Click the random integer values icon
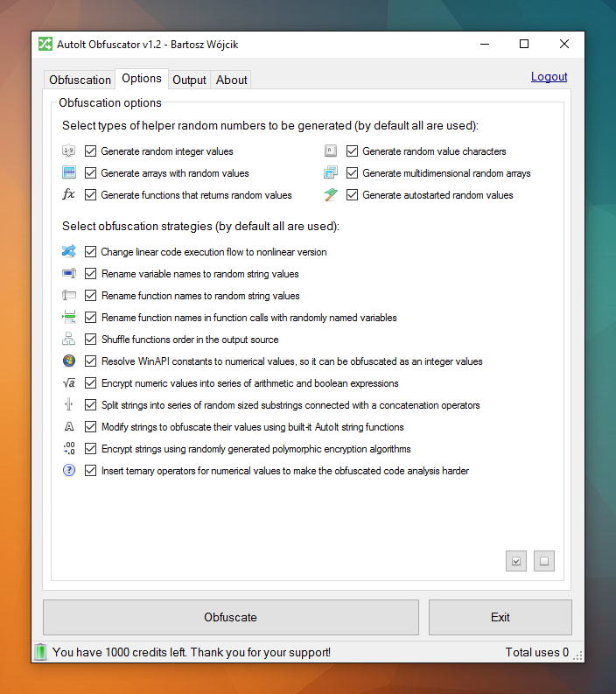The image size is (616, 694). pyautogui.click(x=68, y=151)
